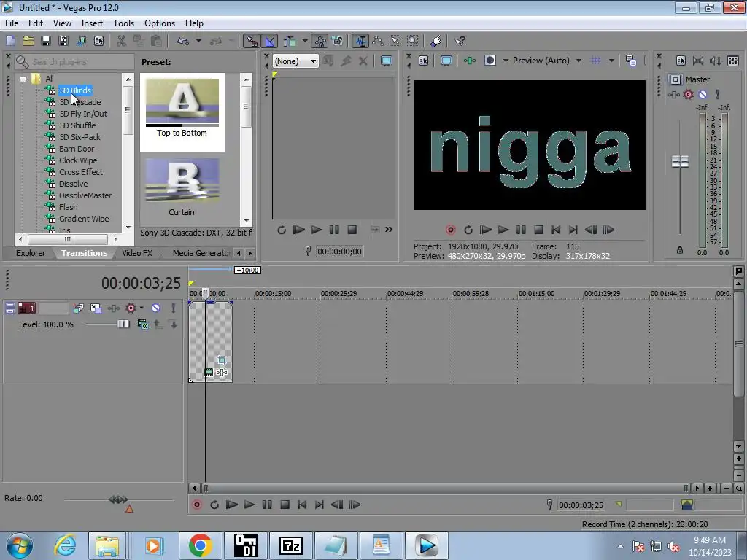Click Copy Snapshot to Clipboard icon
This screenshot has width=747, height=560.
point(631,61)
